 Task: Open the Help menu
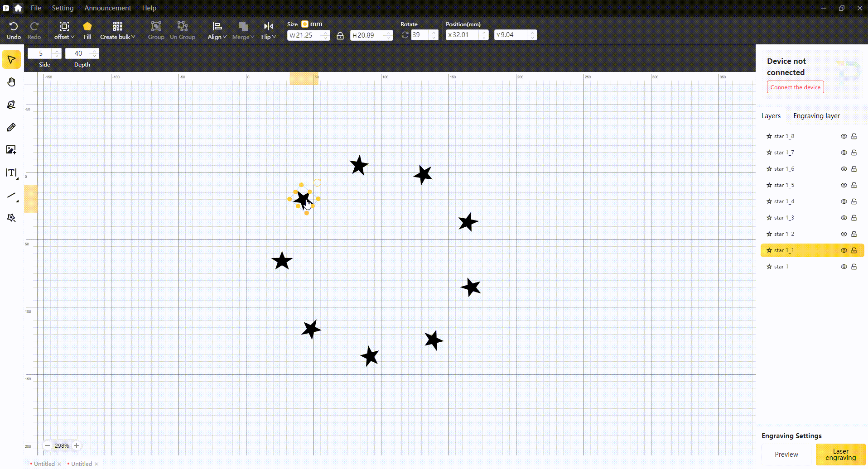tap(149, 8)
